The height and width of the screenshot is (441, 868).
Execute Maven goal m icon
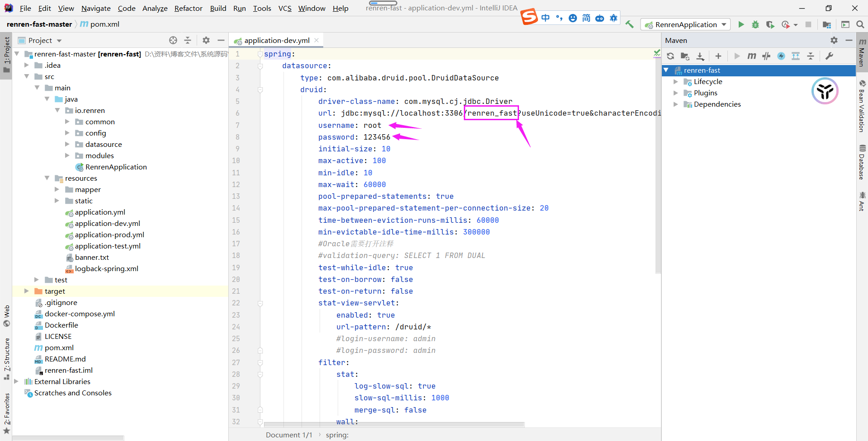(x=752, y=56)
